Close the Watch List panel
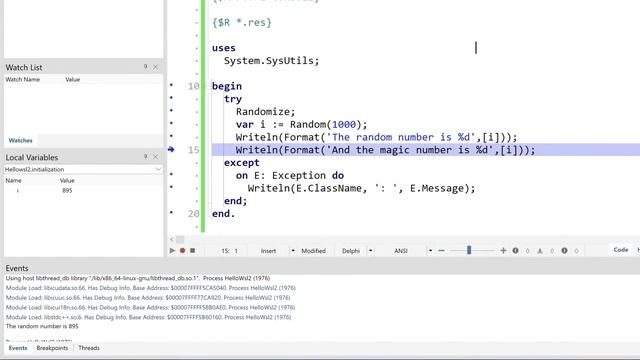Image resolution: width=640 pixels, height=360 pixels. point(156,67)
